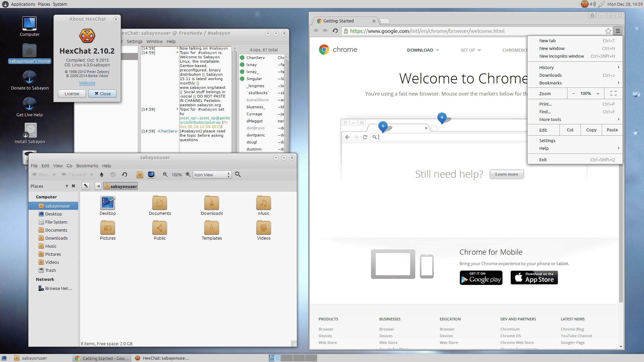Click the Learn more button
Screen dimensions: 644x362
click(x=506, y=174)
